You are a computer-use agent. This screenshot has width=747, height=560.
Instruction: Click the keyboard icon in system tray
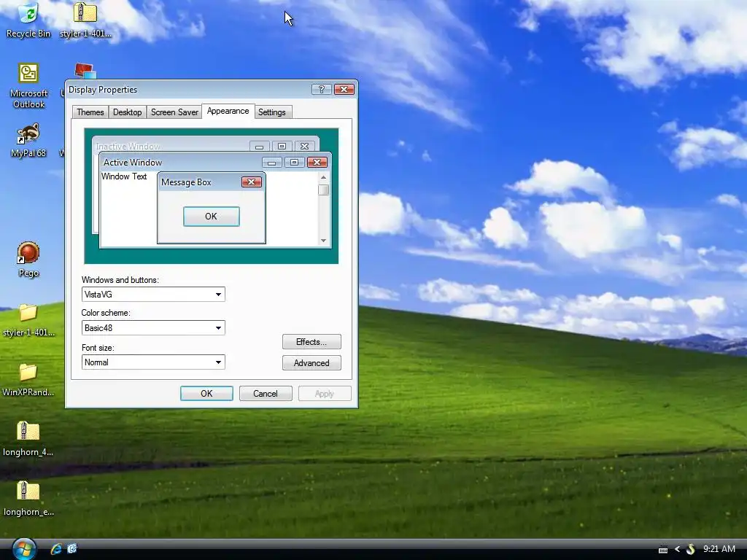click(x=662, y=550)
